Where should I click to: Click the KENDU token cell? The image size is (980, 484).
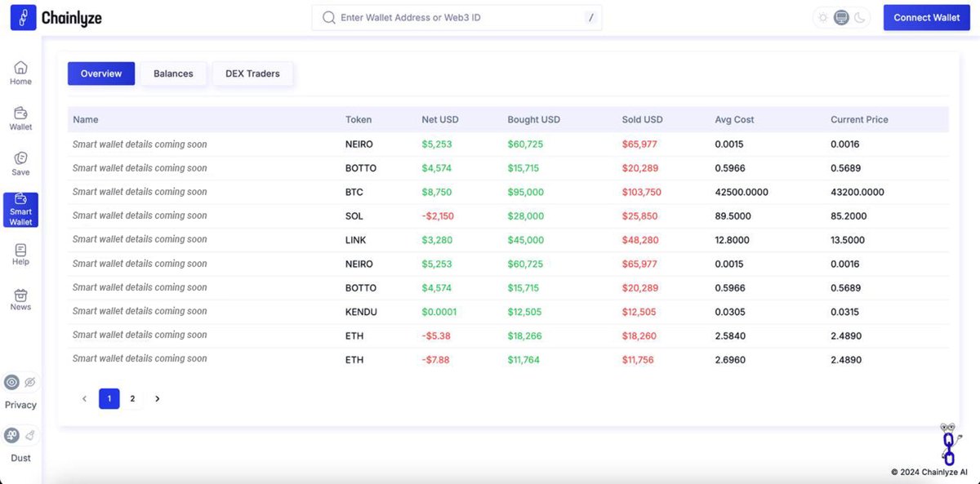click(361, 312)
